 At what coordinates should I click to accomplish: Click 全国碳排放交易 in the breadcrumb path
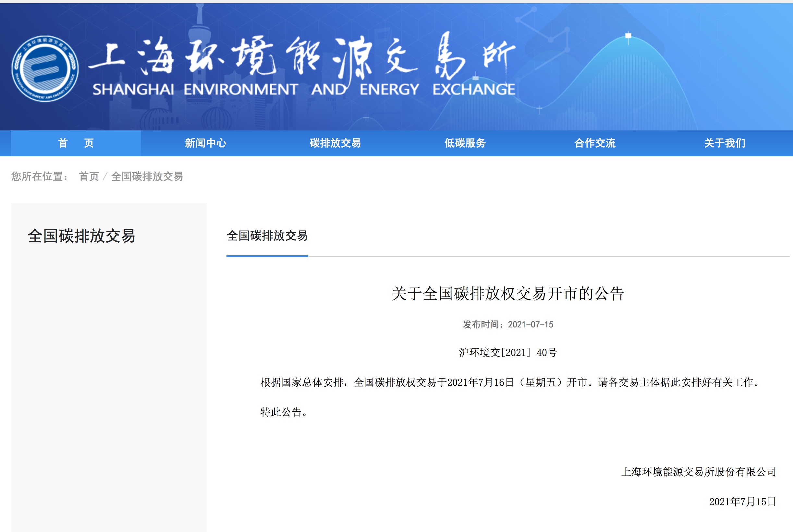(147, 176)
